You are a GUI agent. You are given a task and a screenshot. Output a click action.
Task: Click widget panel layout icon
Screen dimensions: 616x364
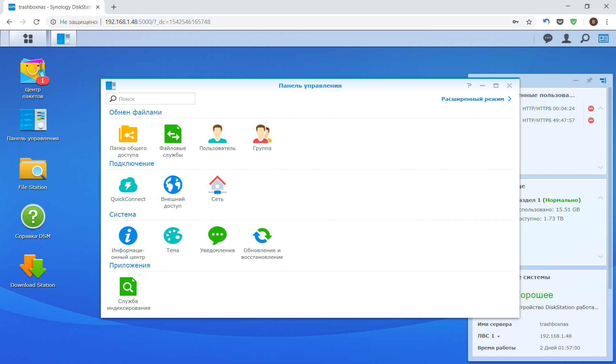point(603,80)
